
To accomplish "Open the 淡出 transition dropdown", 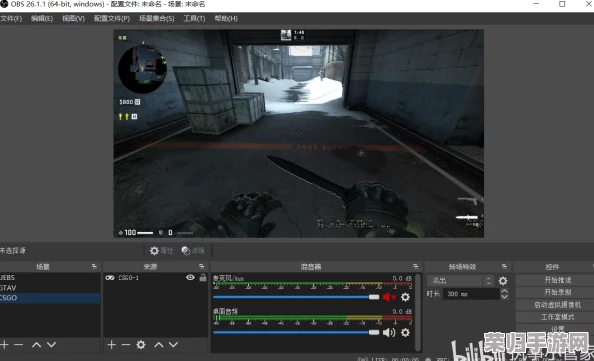I will point(460,281).
